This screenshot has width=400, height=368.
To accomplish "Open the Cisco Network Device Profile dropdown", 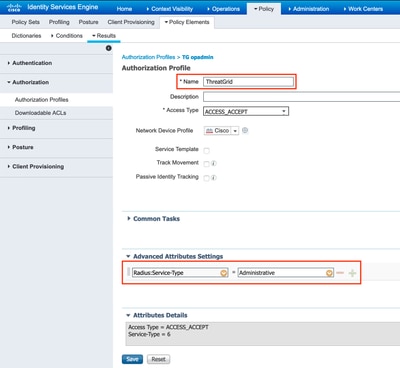I will click(221, 131).
